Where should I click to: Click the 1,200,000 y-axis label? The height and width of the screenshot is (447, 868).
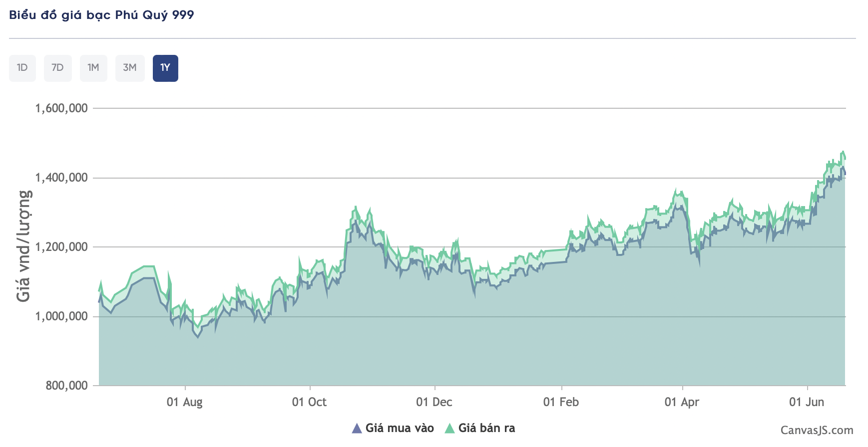[x=61, y=247]
